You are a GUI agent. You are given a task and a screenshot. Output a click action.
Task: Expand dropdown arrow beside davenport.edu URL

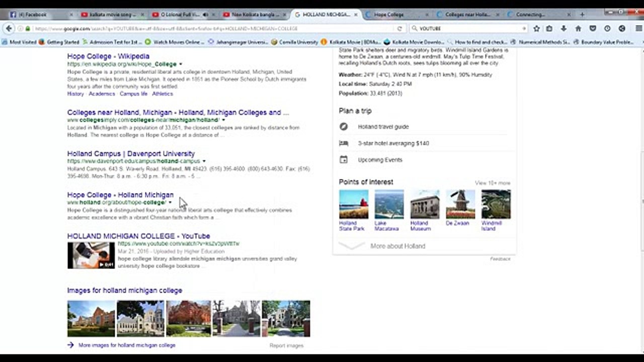(204, 161)
